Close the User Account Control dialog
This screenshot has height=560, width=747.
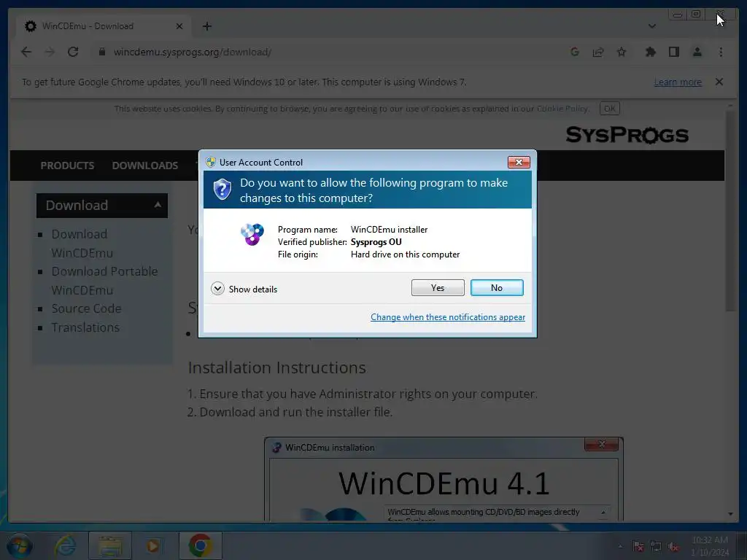[x=519, y=163]
